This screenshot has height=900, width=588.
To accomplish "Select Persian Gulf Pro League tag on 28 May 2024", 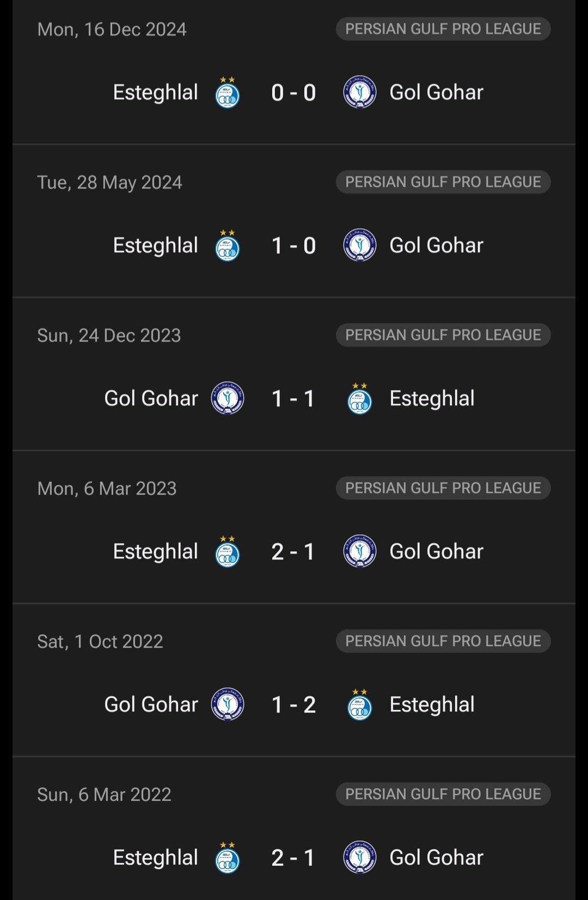I will 443,182.
